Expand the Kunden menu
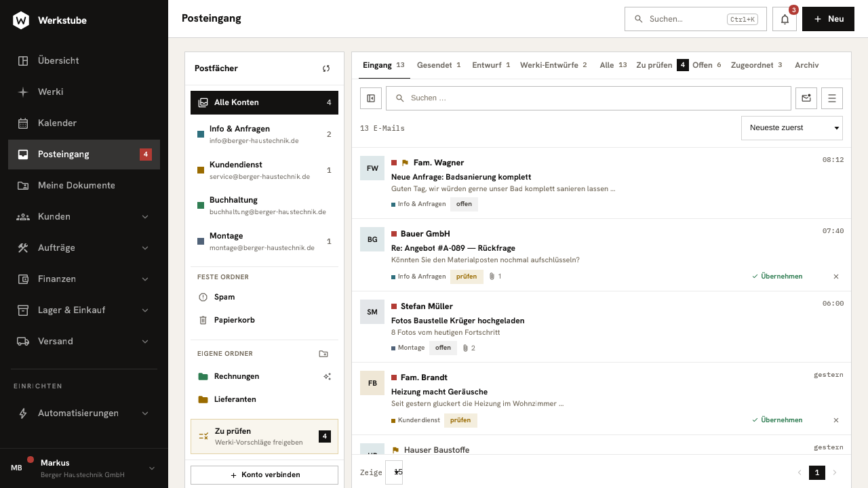Image resolution: width=868 pixels, height=488 pixels. pyautogui.click(x=84, y=216)
